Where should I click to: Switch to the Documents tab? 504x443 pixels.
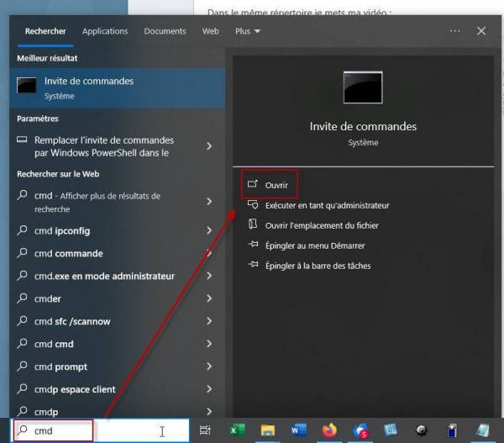[x=165, y=31]
